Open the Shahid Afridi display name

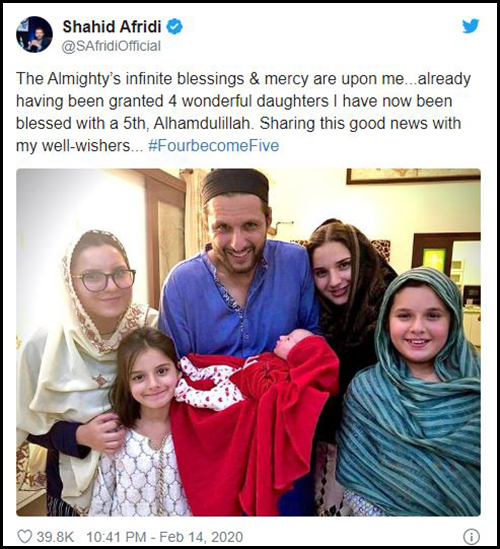tap(112, 27)
